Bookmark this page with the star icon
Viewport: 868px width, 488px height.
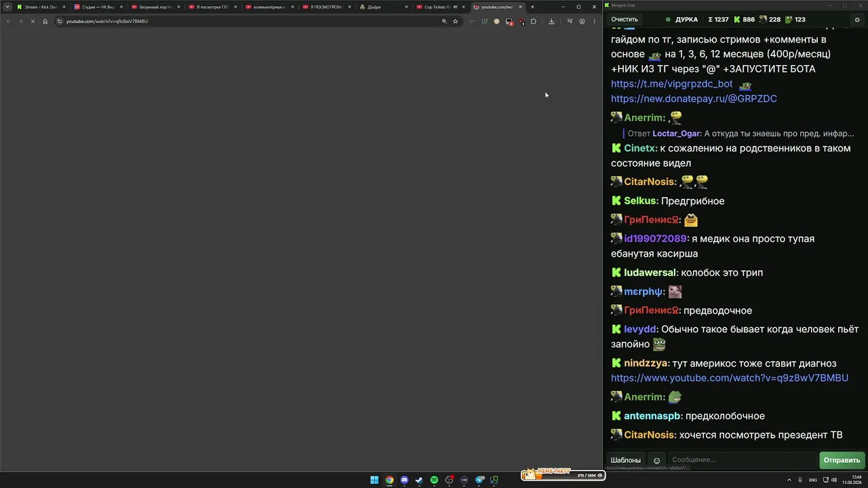455,21
